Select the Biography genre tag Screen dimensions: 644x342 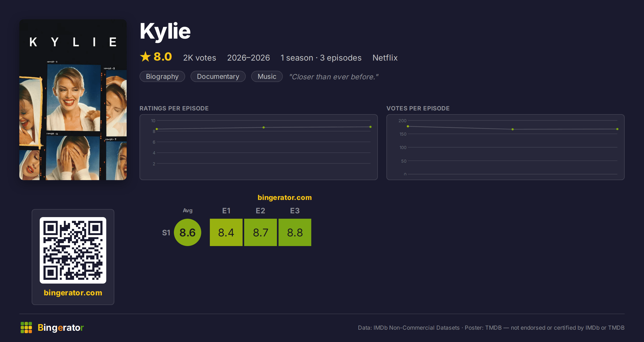(162, 76)
